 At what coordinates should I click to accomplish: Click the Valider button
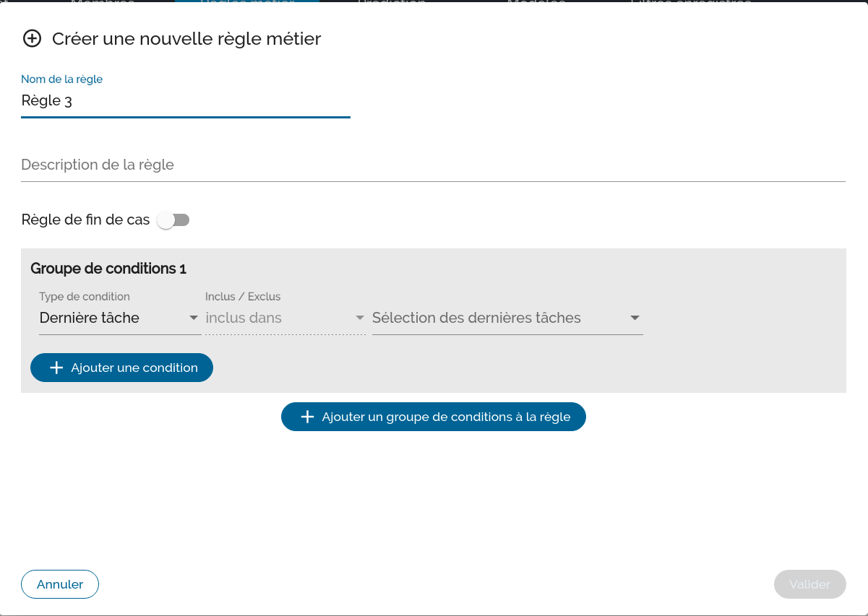[809, 584]
